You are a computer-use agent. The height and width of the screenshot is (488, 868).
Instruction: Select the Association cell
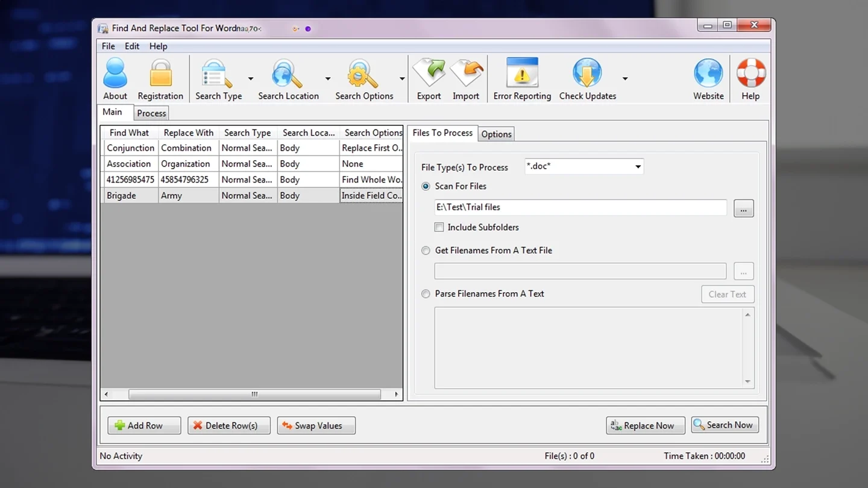point(130,164)
